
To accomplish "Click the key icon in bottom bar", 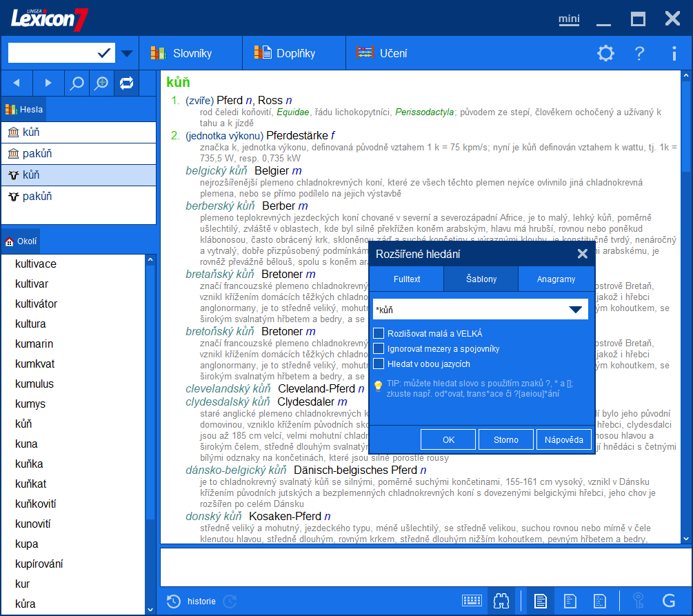I will pos(639,601).
